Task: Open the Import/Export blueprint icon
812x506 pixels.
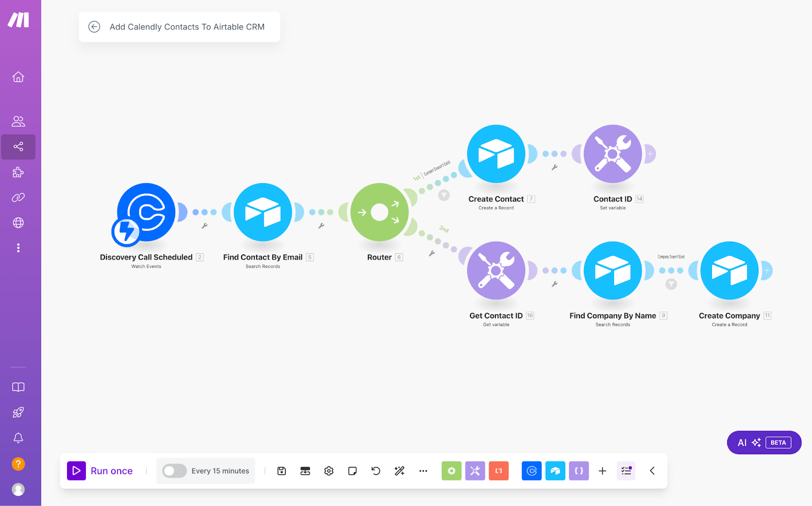Action: tap(305, 471)
